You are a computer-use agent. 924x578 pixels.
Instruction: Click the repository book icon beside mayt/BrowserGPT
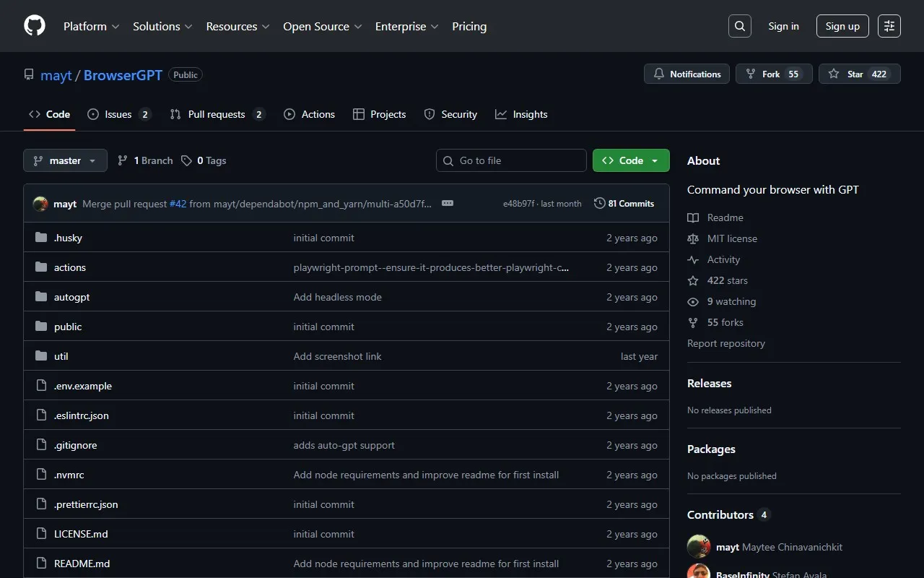[x=29, y=74]
